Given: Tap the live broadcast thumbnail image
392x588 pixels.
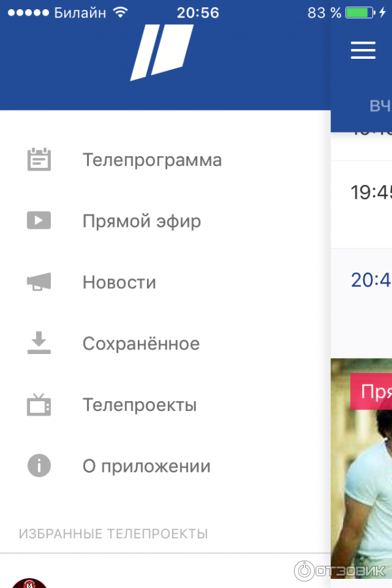Looking at the screenshot, I should 361,483.
